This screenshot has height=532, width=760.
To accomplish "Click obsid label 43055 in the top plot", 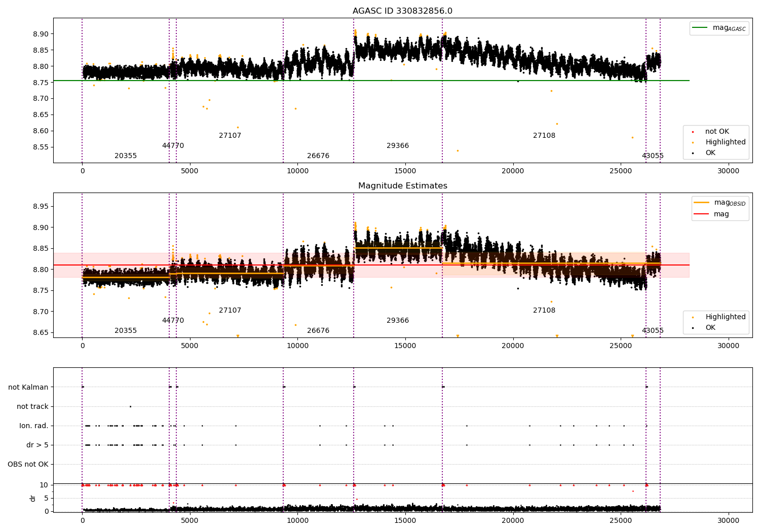I will [x=653, y=156].
